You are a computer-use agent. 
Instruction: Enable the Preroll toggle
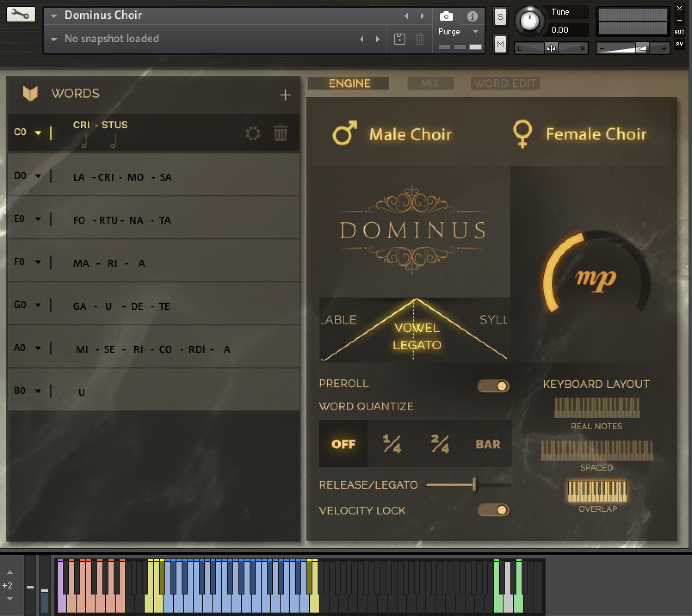[494, 386]
